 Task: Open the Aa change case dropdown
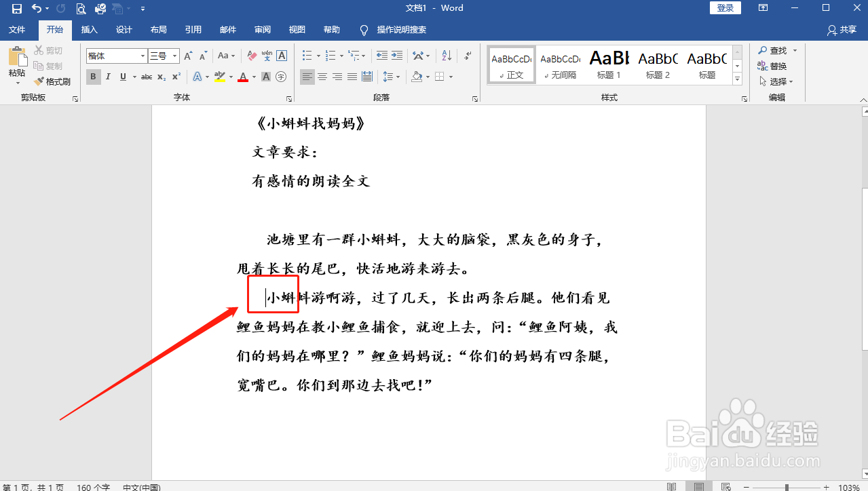point(227,56)
